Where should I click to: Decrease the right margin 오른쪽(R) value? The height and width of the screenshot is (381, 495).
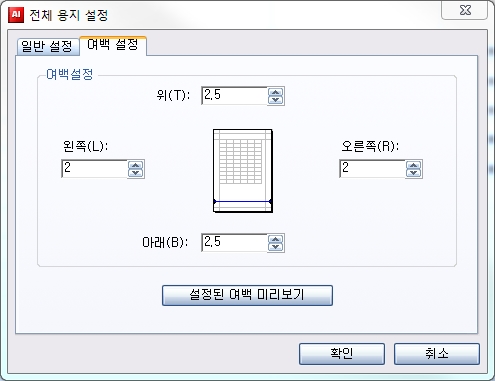tap(414, 173)
